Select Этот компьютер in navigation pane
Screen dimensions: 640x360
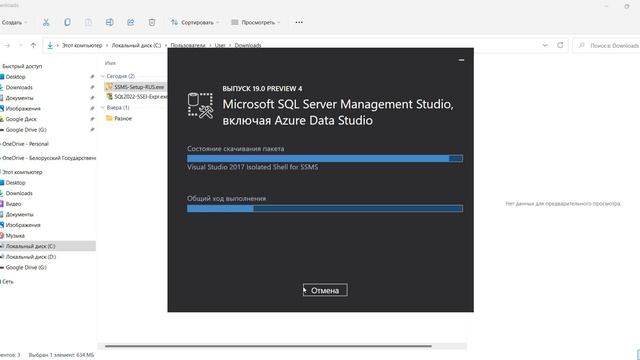coord(22,172)
